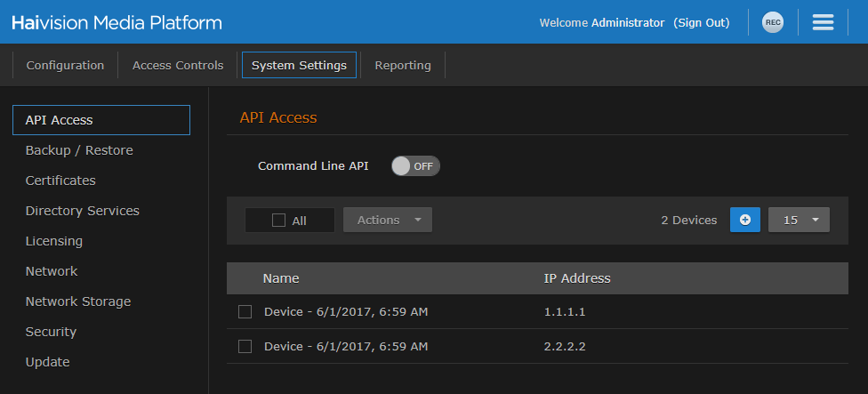Click the REC recording icon
Viewport: 868px width, 394px height.
click(x=773, y=22)
